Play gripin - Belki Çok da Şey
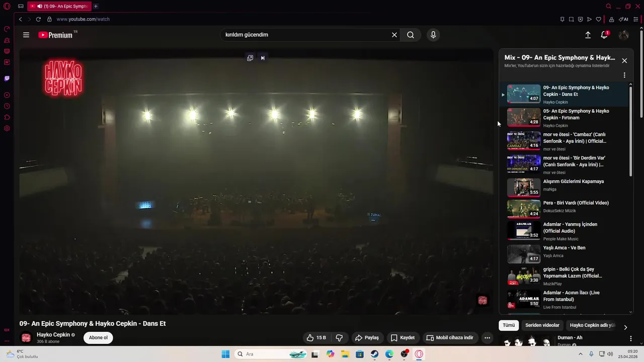Viewport: 644px width, 362px height. pos(563,276)
